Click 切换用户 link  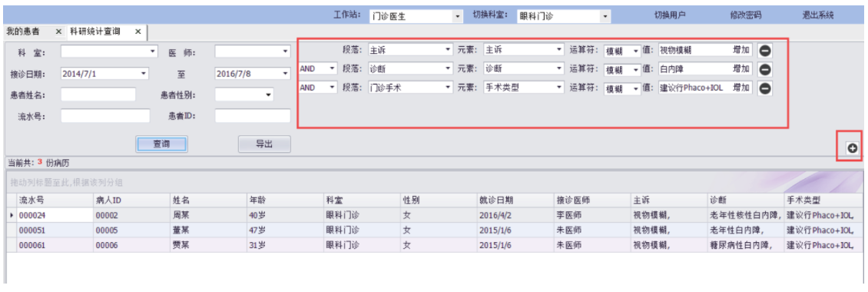click(x=670, y=15)
